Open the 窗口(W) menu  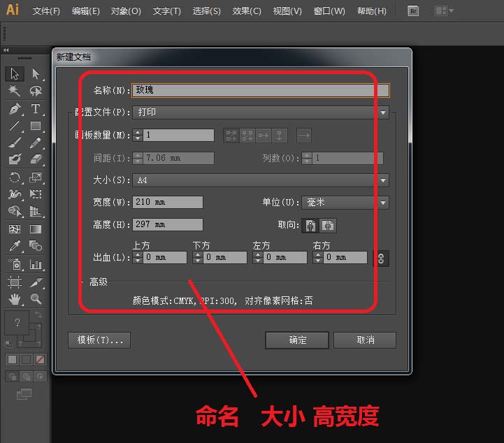click(x=329, y=11)
